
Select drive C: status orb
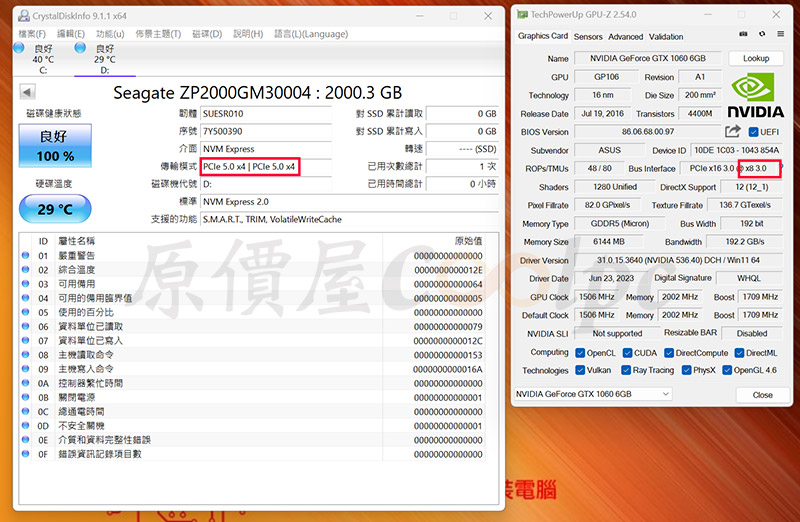pos(19,48)
